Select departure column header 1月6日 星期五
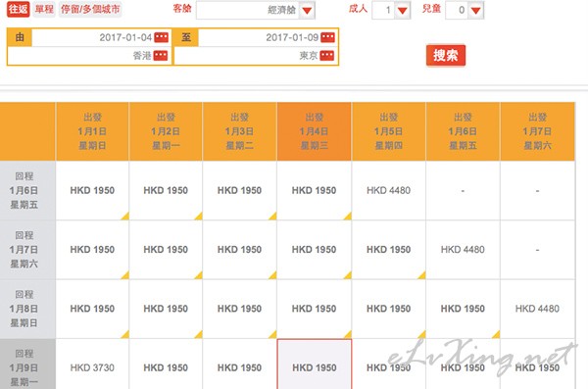Screen dimensions: 588x389 [464, 131]
